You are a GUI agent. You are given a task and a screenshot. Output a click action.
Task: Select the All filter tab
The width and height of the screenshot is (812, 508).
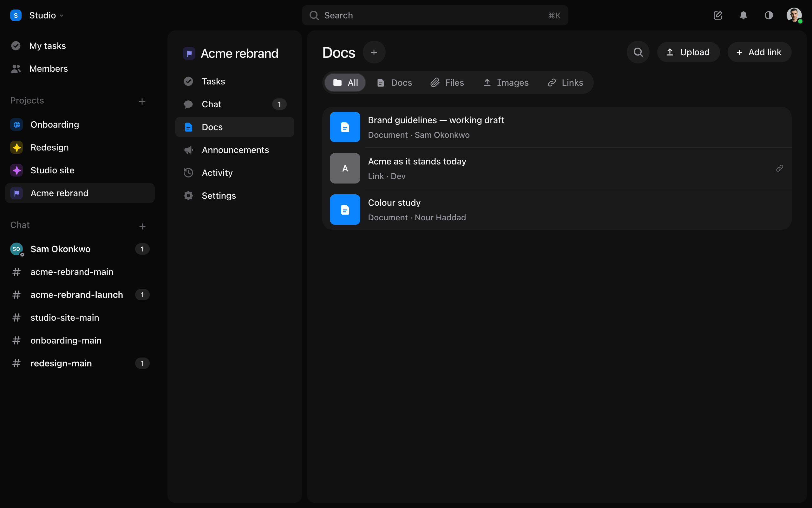tap(345, 83)
